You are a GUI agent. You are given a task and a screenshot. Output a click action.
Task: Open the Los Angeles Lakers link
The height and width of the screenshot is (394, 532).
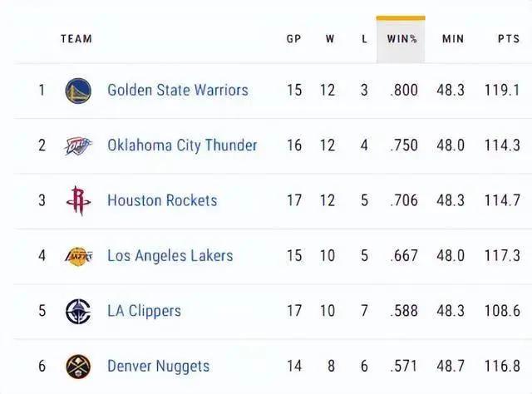coord(170,256)
